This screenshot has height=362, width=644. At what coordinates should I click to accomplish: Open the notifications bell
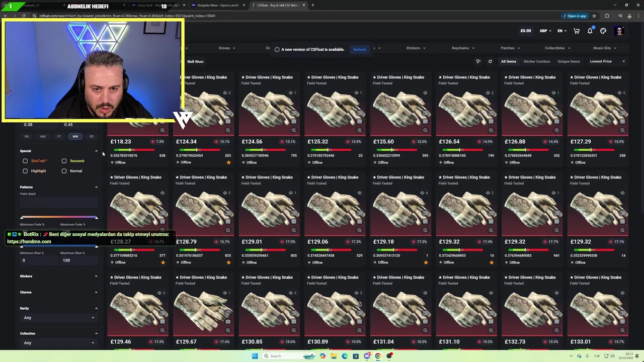[x=590, y=31]
